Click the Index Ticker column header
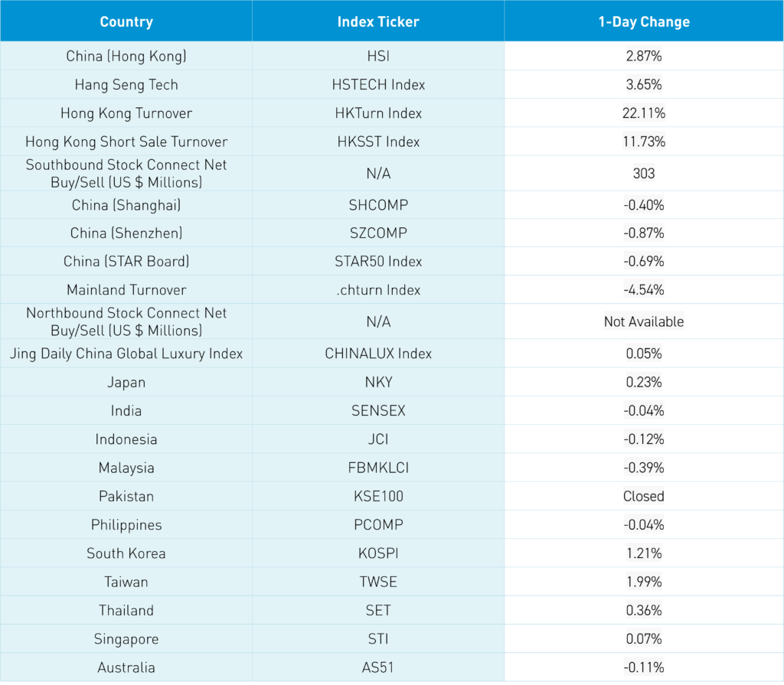Viewport: 784px width, 685px height. pos(378,21)
